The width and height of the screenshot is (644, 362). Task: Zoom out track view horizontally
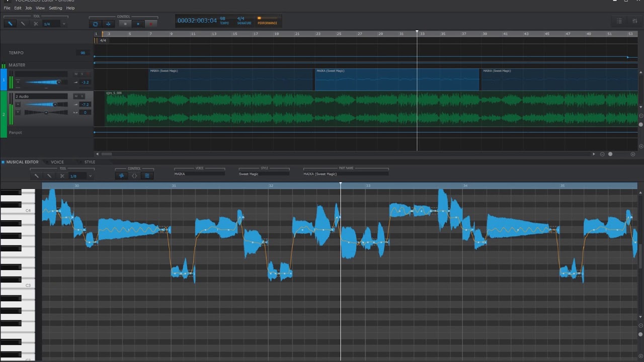(602, 154)
